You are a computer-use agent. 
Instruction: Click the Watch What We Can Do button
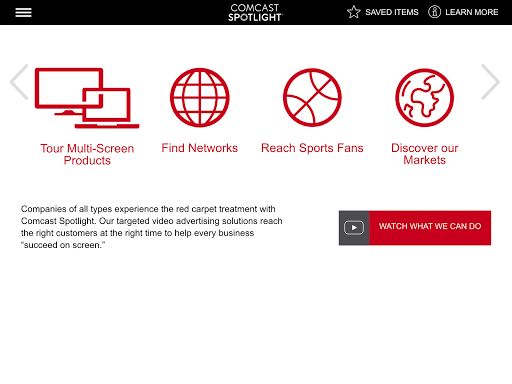click(415, 228)
